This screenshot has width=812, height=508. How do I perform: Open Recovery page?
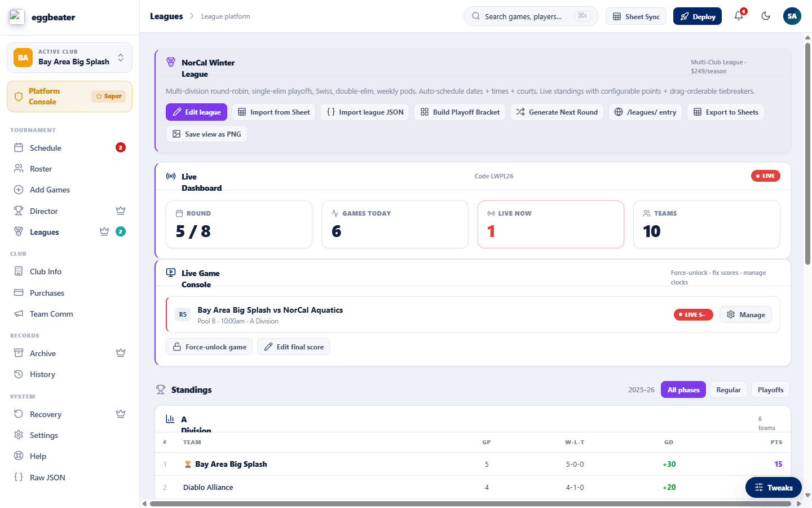[69, 414]
